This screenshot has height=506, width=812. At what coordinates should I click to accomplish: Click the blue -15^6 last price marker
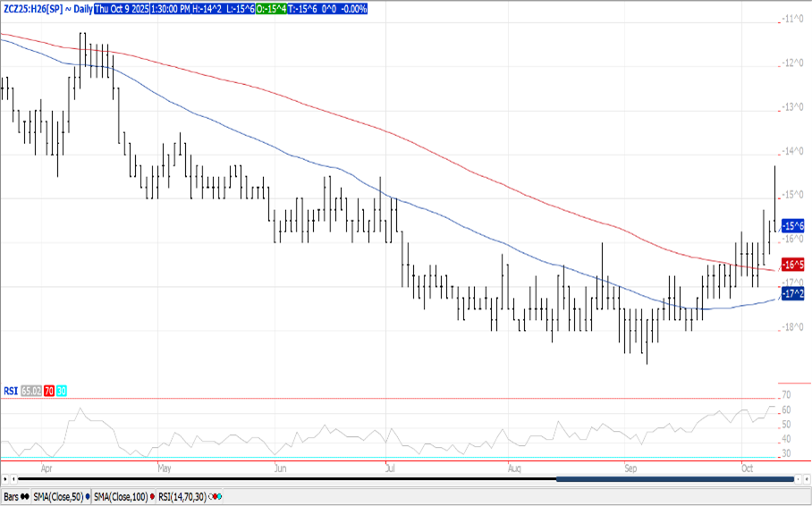coord(792,225)
